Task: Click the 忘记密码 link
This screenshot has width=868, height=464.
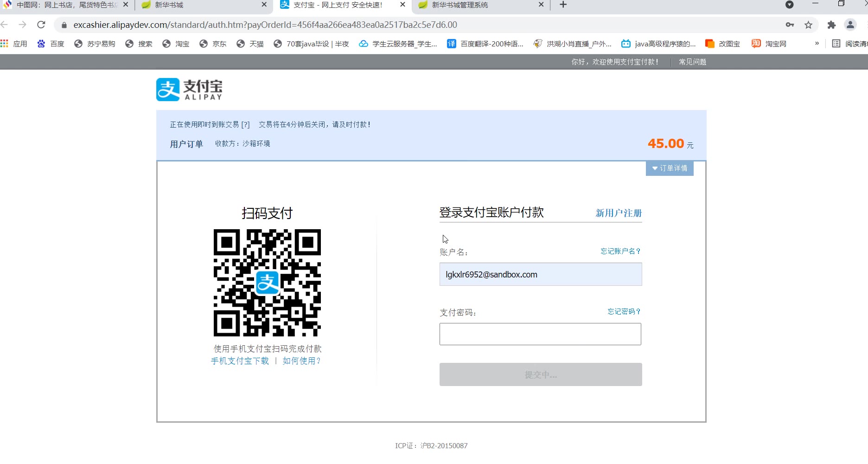Action: 624,311
